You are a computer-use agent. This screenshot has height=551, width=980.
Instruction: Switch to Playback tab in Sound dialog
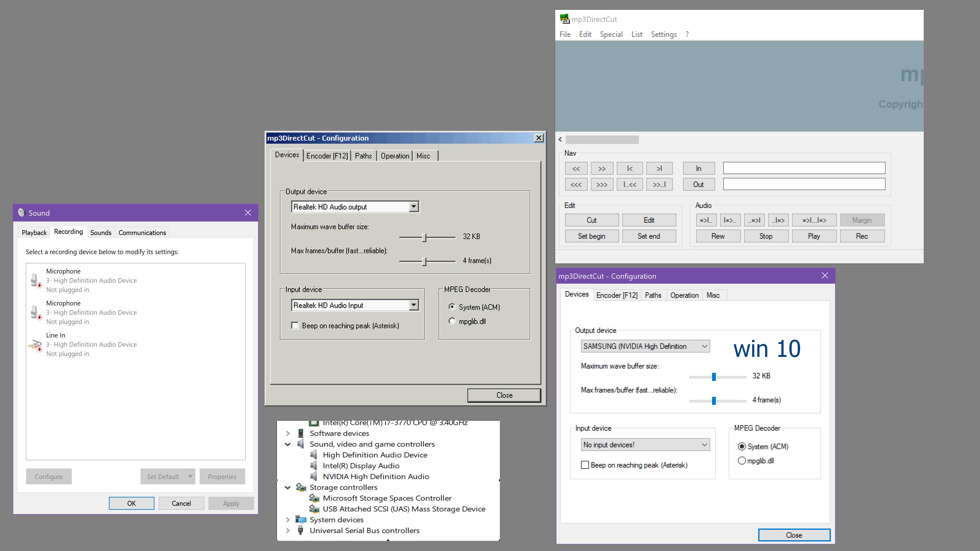click(34, 233)
